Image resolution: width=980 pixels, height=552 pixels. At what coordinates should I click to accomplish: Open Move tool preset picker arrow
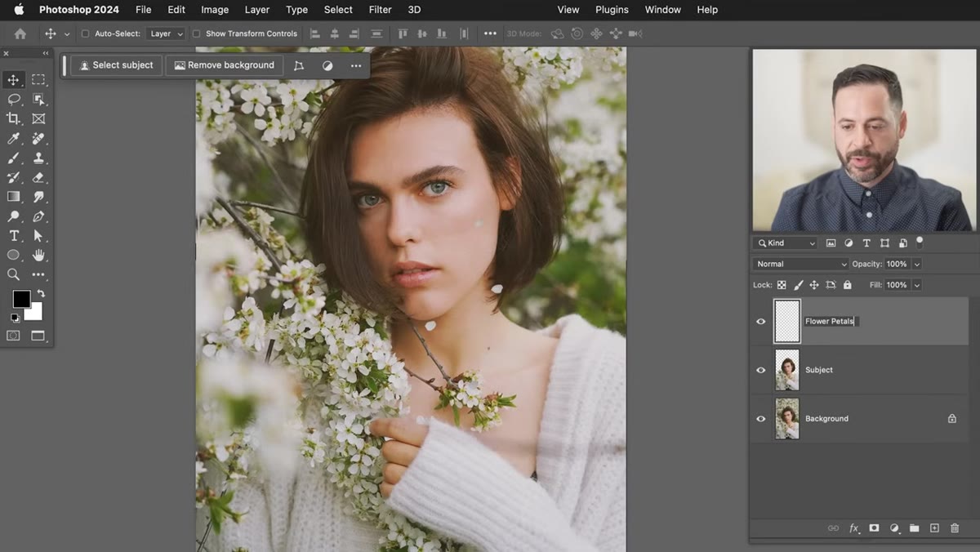pyautogui.click(x=67, y=33)
